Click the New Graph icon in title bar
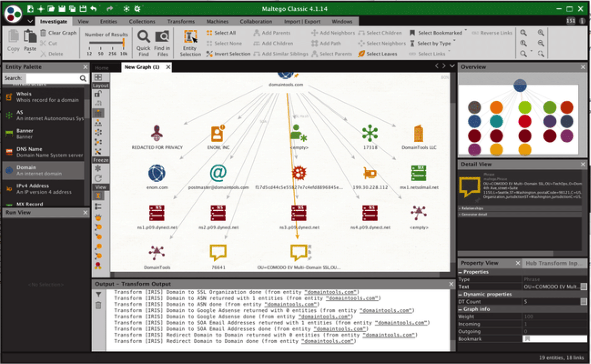Screen dimensions: 591x364 (x=30, y=9)
